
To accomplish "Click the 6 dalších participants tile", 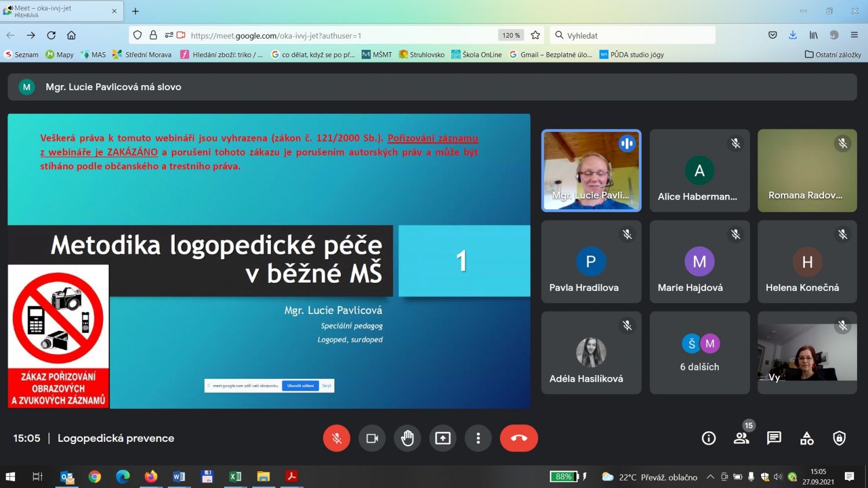I will click(x=700, y=353).
